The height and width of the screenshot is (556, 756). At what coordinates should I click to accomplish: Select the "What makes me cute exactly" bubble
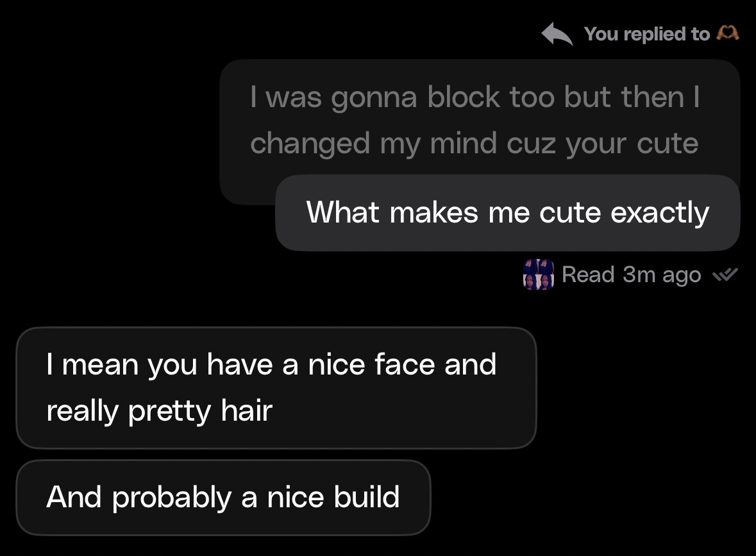click(x=507, y=212)
